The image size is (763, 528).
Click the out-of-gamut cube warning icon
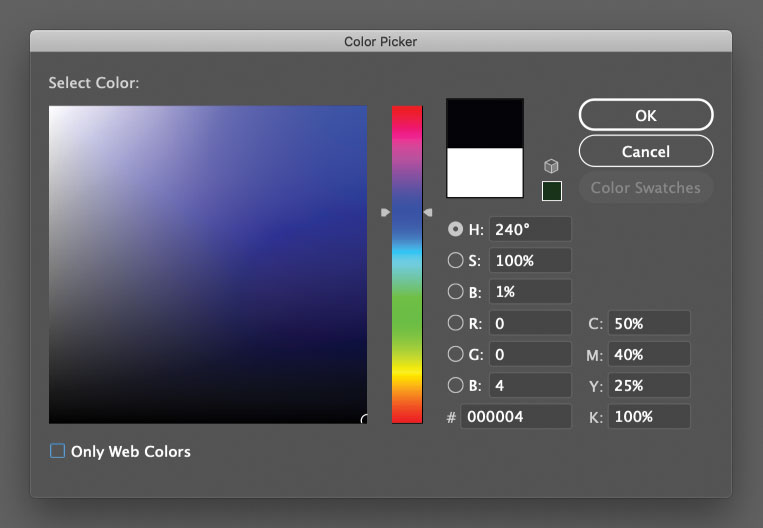tap(551, 166)
